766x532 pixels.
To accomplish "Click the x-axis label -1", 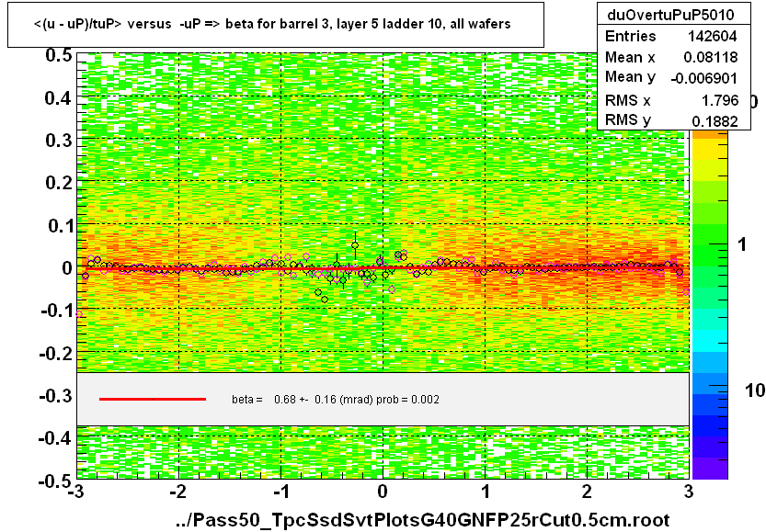I will [x=280, y=491].
